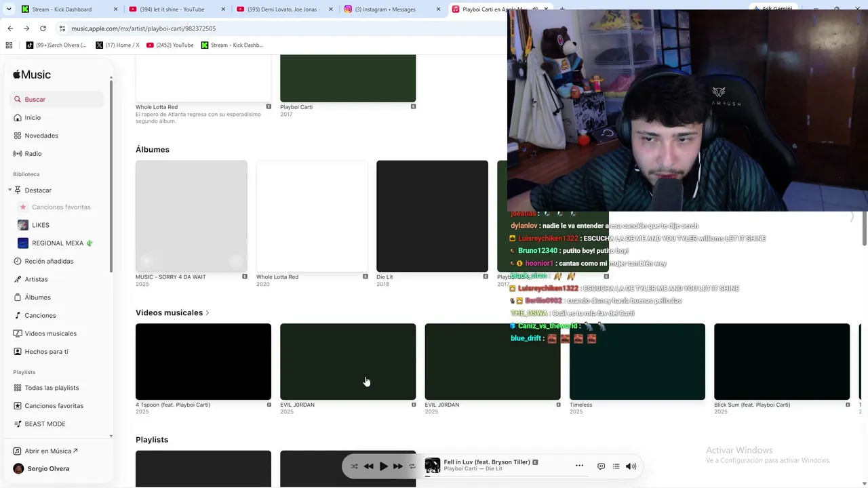Click the Apple Music logo
The height and width of the screenshot is (488, 868).
click(x=32, y=75)
